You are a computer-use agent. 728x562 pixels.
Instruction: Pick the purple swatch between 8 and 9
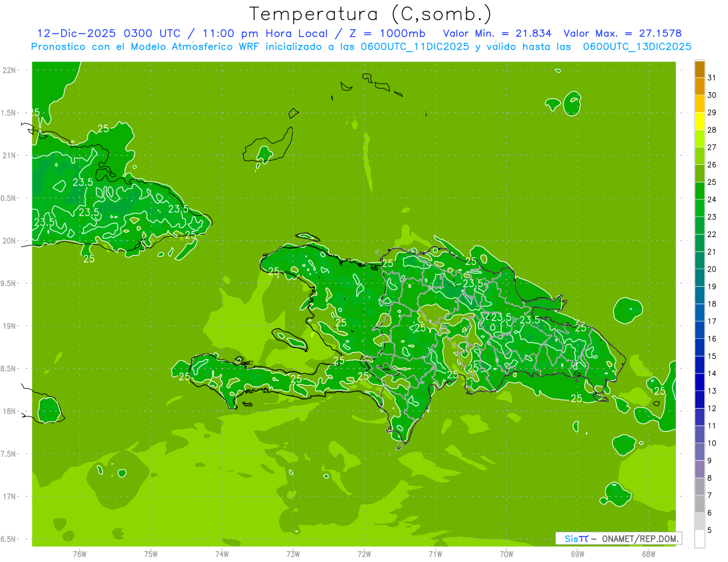pyautogui.click(x=699, y=469)
